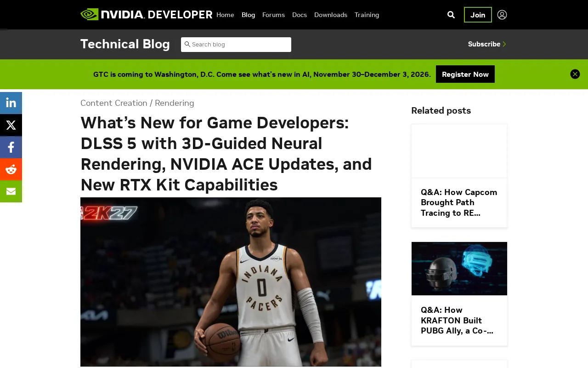Open the Blog menu item
Image resolution: width=588 pixels, height=368 pixels.
[x=248, y=15]
